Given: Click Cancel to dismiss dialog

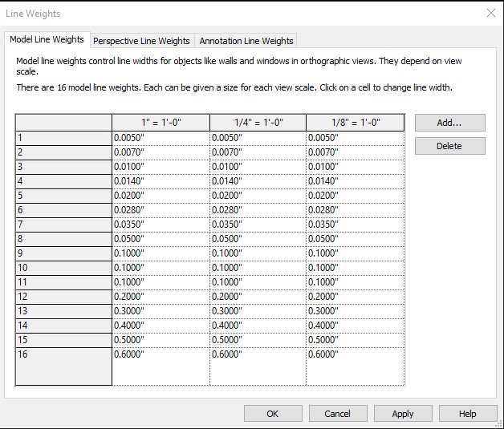Looking at the screenshot, I should [338, 414].
